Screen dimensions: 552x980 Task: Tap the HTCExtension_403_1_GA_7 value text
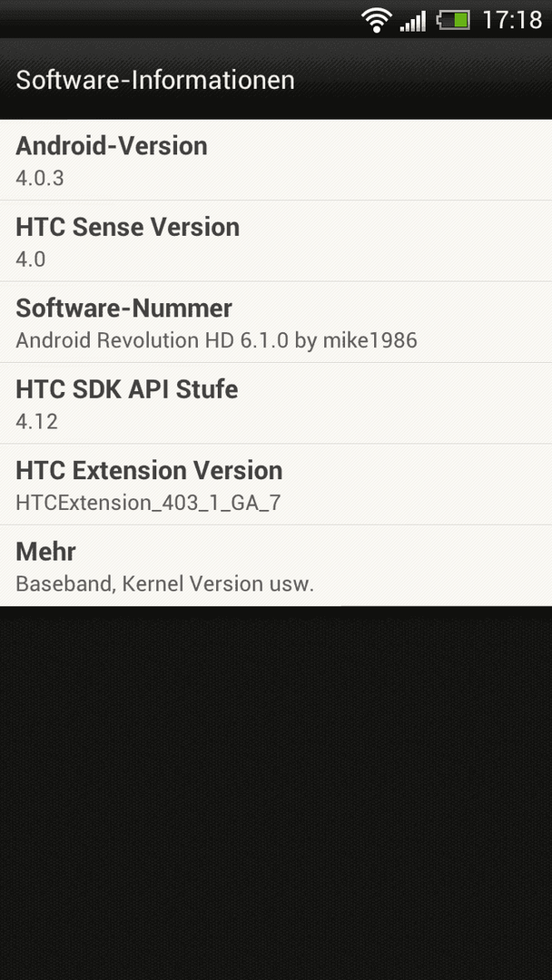pos(148,503)
